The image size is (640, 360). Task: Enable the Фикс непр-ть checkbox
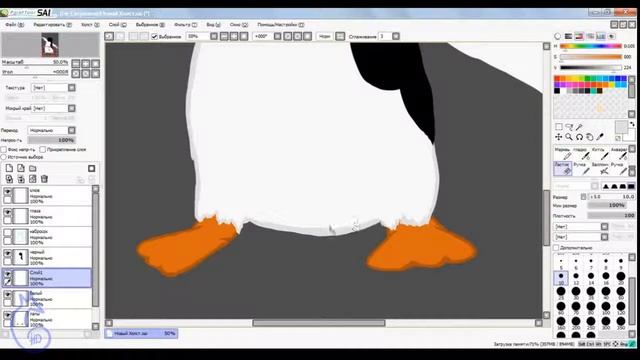point(4,149)
